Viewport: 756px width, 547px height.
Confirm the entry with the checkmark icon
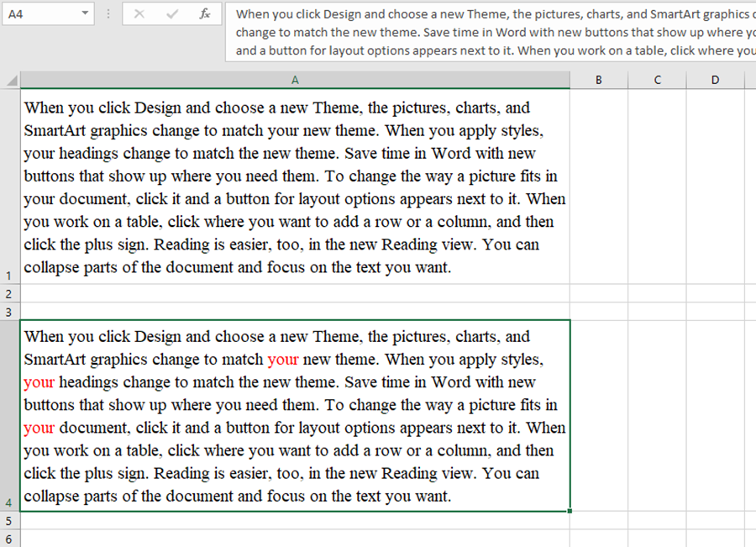coord(172,14)
